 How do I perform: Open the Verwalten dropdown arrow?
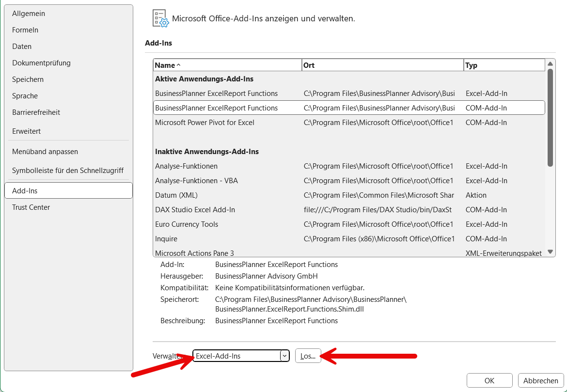pos(284,356)
